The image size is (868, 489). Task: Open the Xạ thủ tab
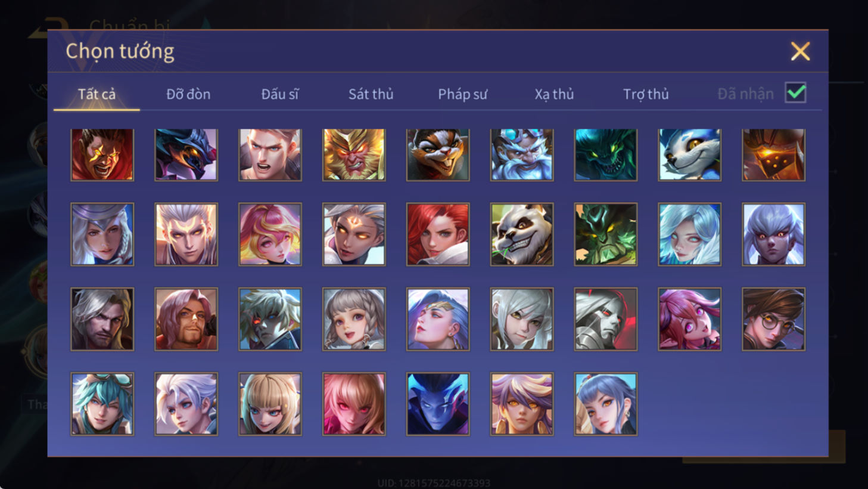[554, 94]
